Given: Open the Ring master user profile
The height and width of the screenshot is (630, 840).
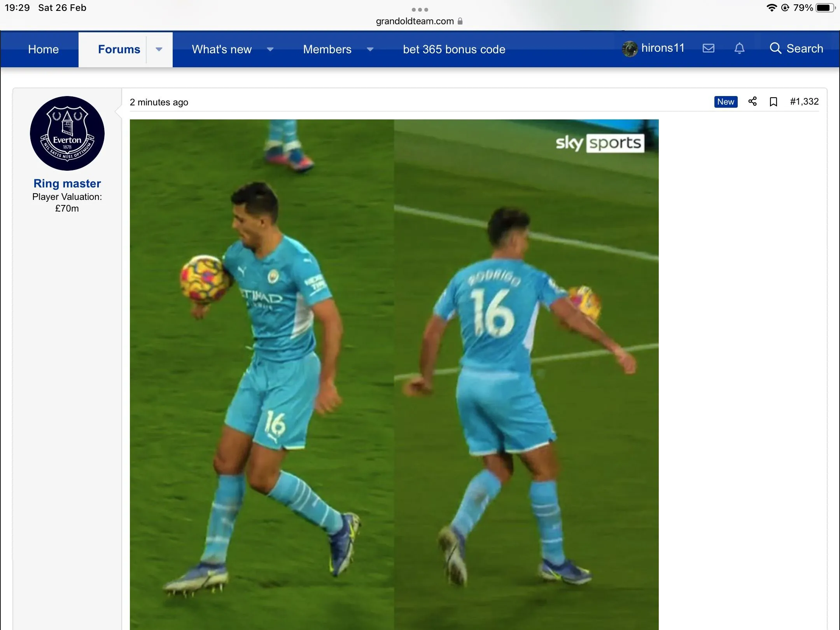Looking at the screenshot, I should (67, 184).
